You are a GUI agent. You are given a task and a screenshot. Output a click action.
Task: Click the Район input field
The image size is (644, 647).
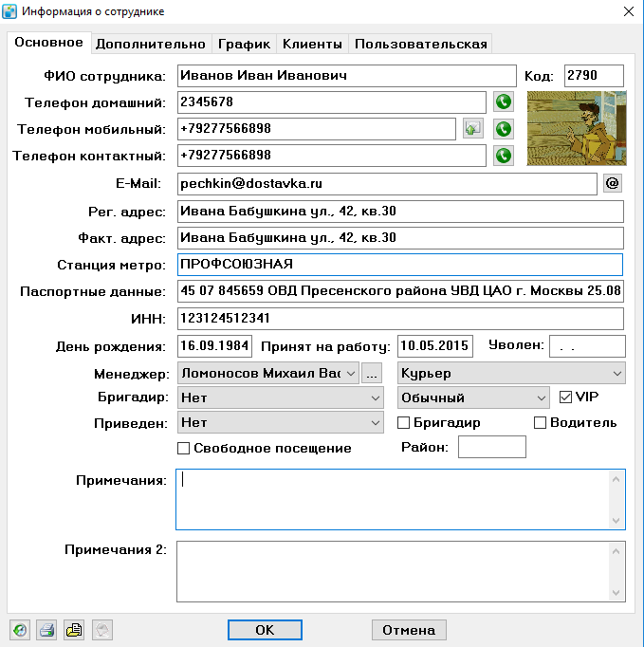point(492,447)
